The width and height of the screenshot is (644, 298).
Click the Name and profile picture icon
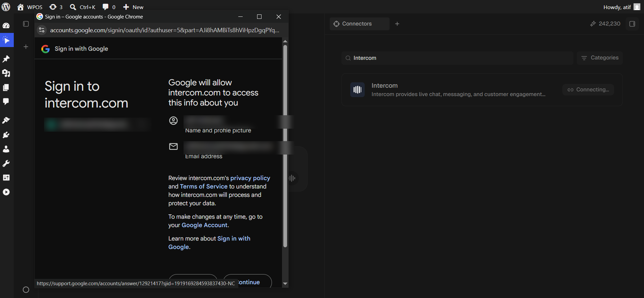(173, 121)
